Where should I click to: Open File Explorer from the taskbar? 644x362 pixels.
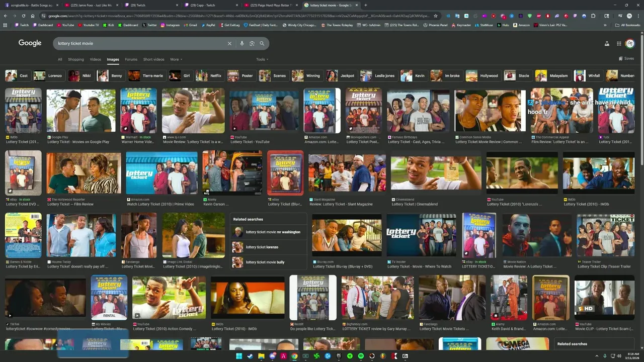262,356
